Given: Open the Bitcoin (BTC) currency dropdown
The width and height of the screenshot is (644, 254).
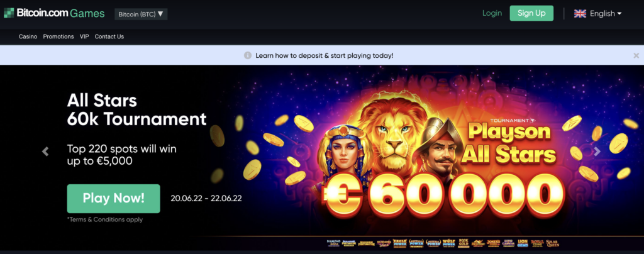Looking at the screenshot, I should 141,14.
